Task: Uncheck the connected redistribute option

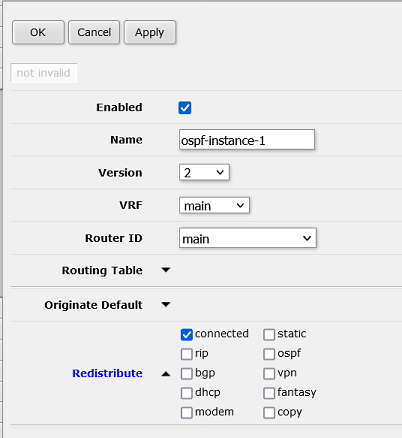Action: [187, 335]
